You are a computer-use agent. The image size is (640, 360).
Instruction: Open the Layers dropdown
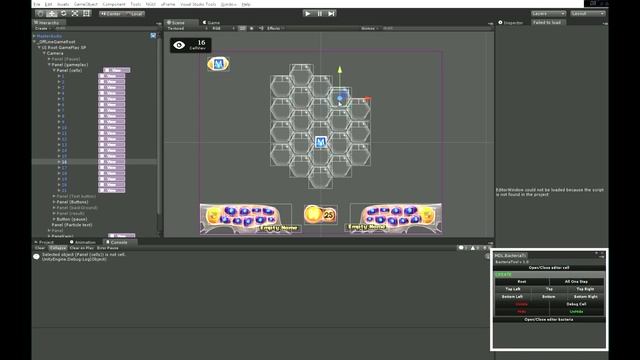pyautogui.click(x=548, y=13)
